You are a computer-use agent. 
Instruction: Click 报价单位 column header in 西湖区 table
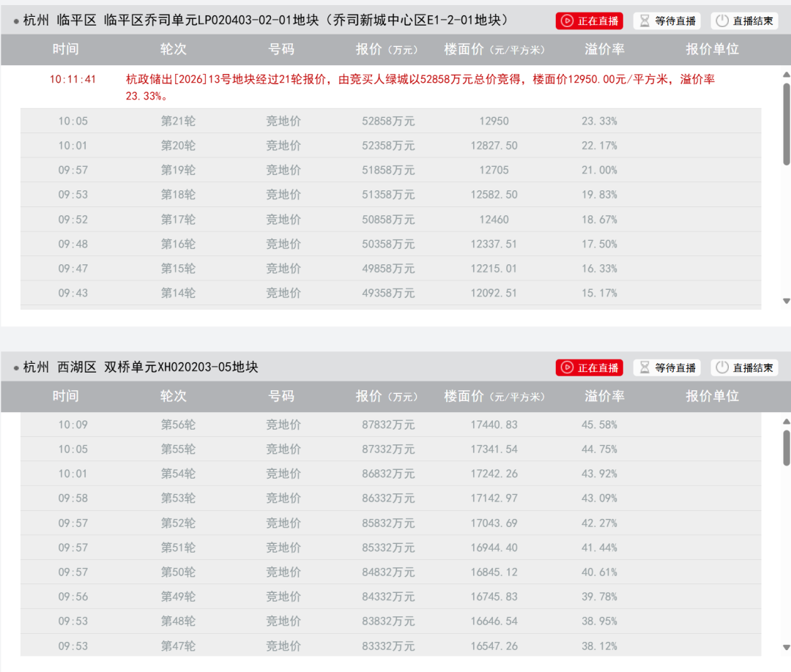712,396
